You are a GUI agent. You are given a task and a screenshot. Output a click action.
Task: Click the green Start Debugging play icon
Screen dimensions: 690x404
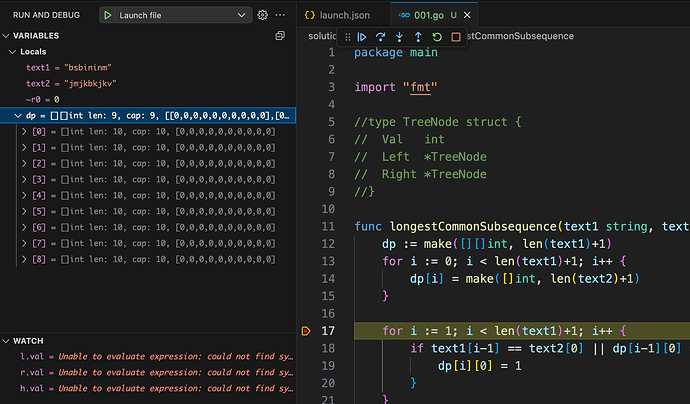tap(107, 15)
